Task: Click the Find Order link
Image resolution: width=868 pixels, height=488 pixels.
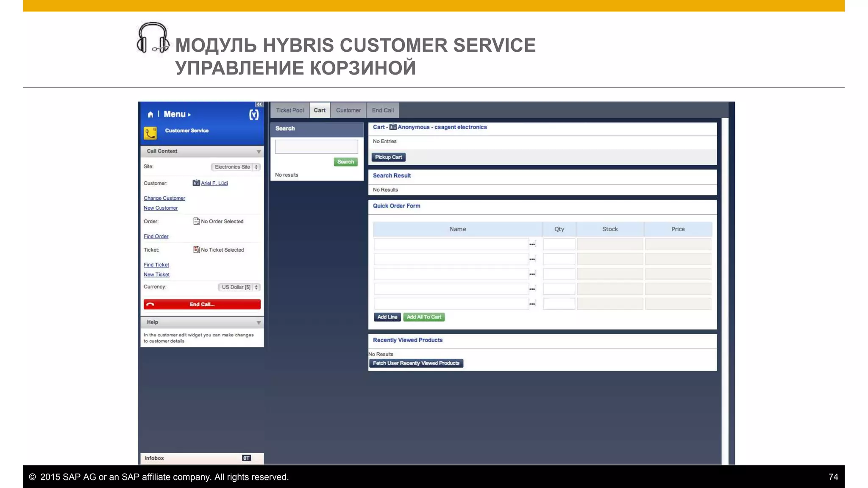Action: 156,236
